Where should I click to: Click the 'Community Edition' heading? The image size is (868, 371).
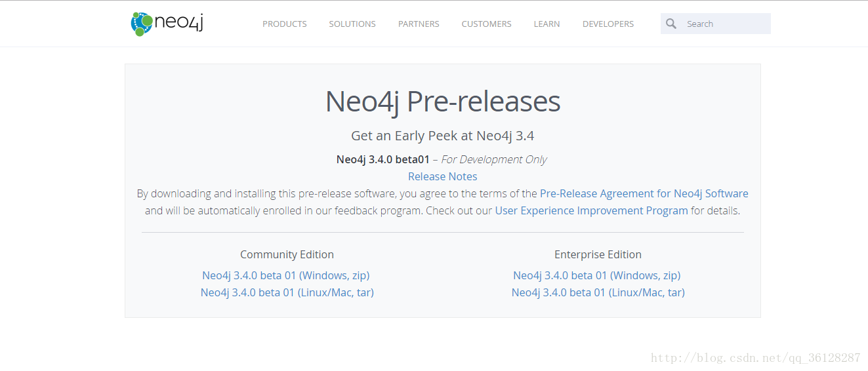pos(287,254)
